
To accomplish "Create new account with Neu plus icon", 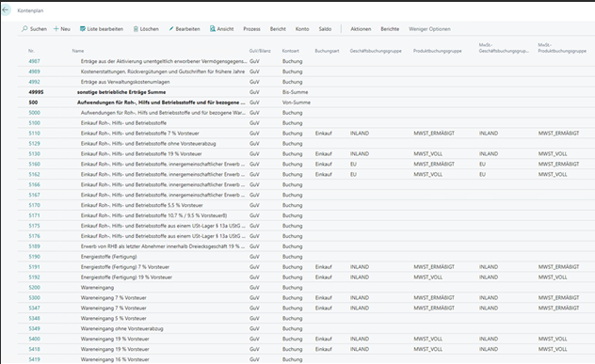I will (56, 29).
